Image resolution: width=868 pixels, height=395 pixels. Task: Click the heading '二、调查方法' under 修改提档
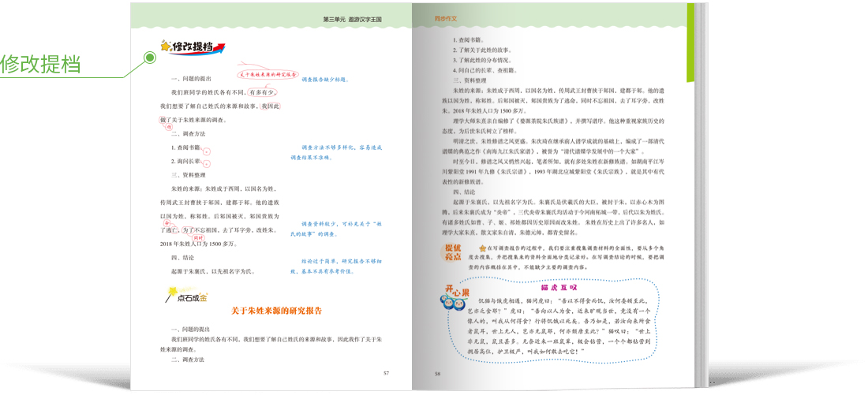(x=187, y=134)
